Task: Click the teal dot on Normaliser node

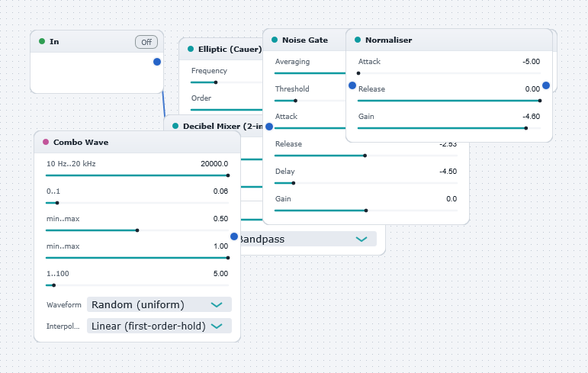Action: 358,40
